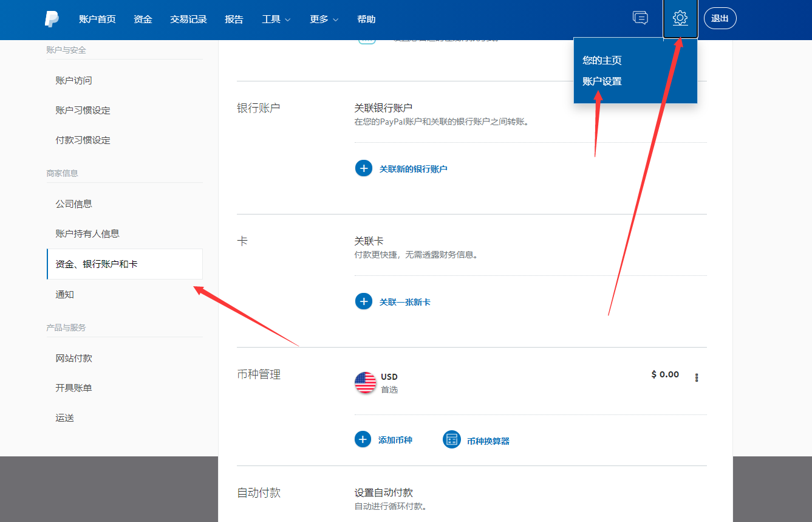Click plus icon to link a new card
The height and width of the screenshot is (522, 812).
[363, 301]
